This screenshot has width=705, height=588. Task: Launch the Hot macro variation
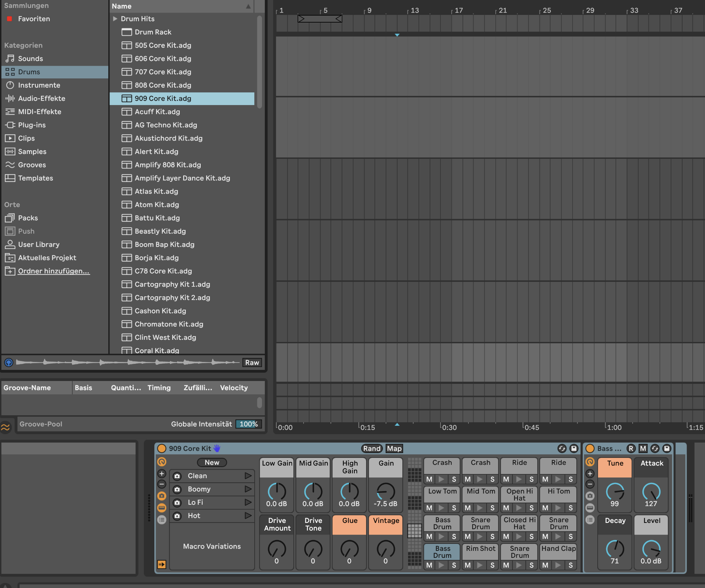[x=248, y=516]
